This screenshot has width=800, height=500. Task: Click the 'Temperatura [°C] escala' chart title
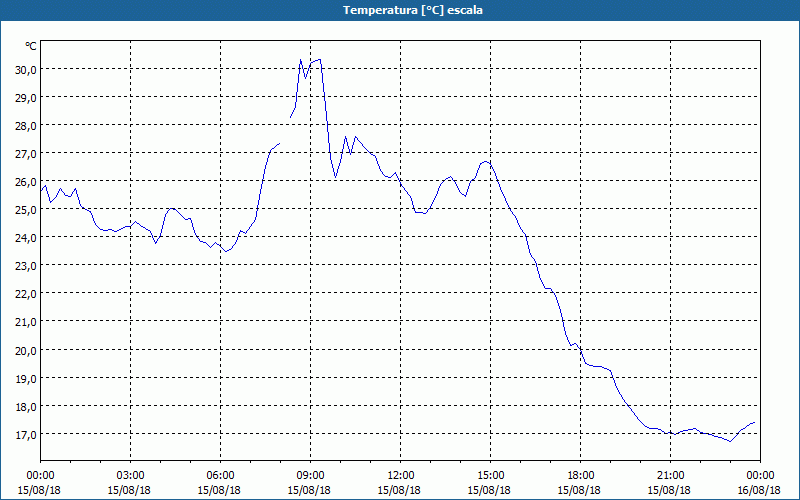pos(413,10)
